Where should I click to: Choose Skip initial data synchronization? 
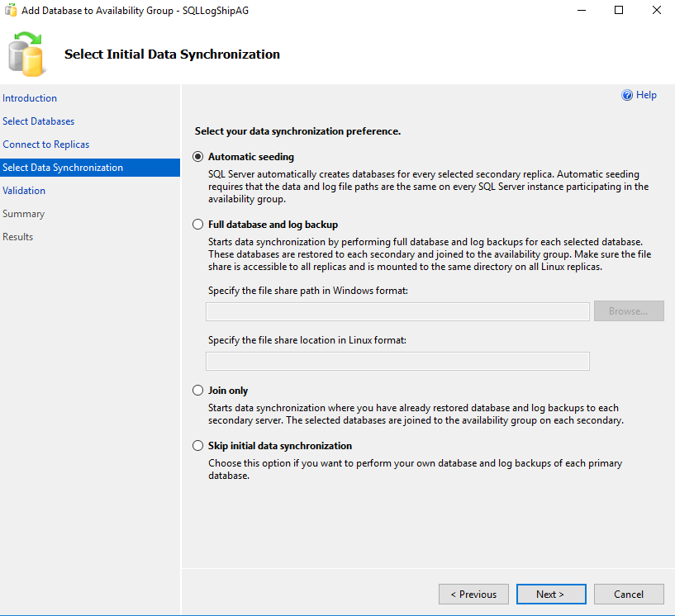(197, 446)
